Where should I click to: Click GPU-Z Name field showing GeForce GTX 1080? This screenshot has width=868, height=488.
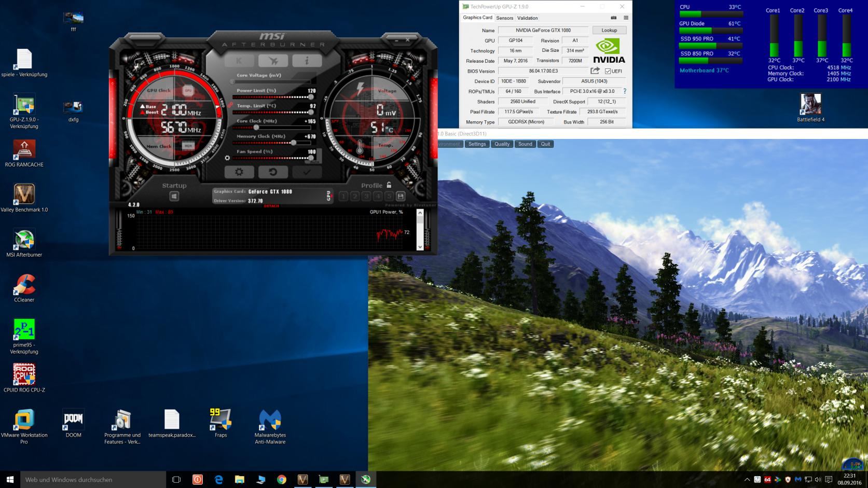[x=543, y=30]
